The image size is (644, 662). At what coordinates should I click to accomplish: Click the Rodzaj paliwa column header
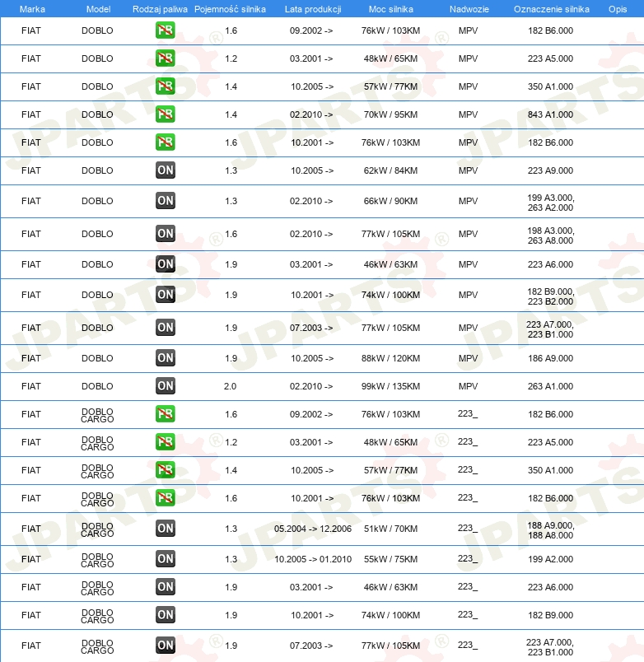tap(160, 9)
